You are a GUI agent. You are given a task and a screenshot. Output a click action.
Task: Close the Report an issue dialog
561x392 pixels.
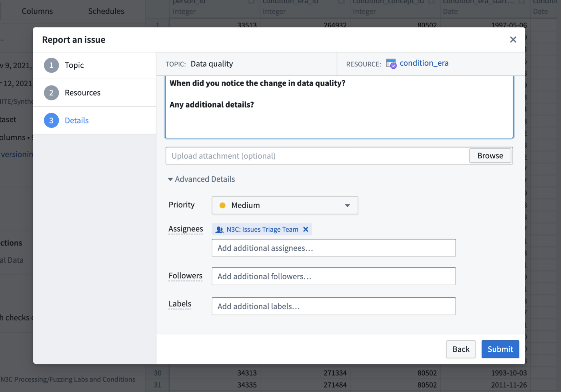pos(513,40)
